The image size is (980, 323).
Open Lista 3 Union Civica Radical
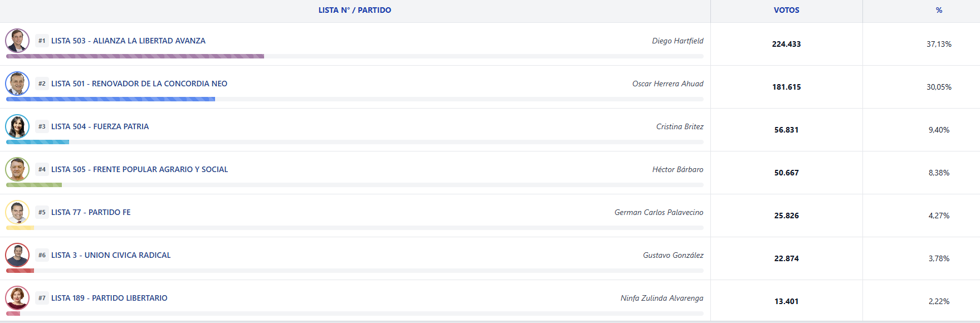tap(111, 255)
